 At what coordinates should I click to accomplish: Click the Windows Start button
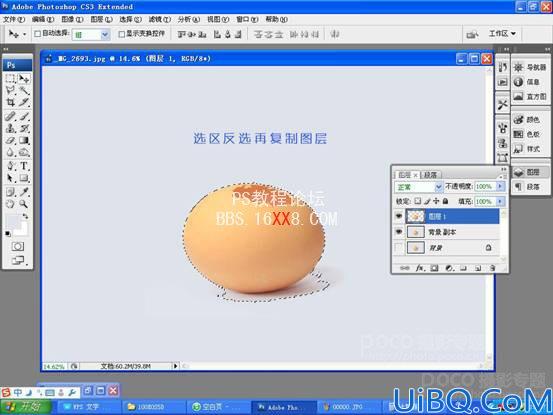(25, 407)
